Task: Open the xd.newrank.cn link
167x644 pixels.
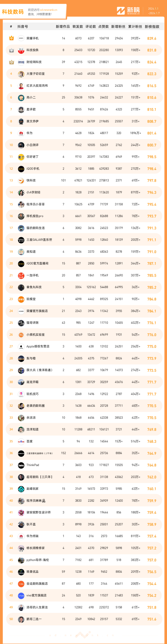Action: [48, 10]
